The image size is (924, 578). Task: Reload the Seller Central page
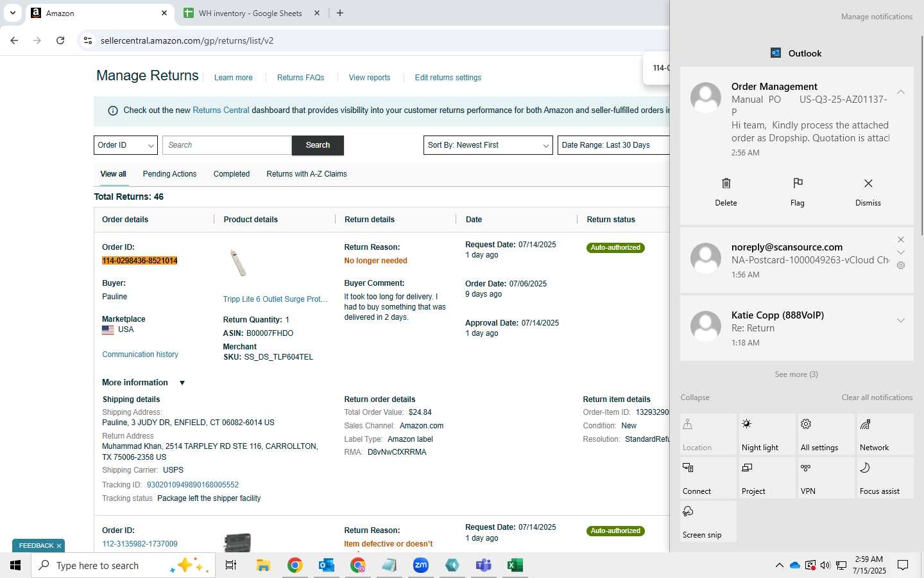60,40
